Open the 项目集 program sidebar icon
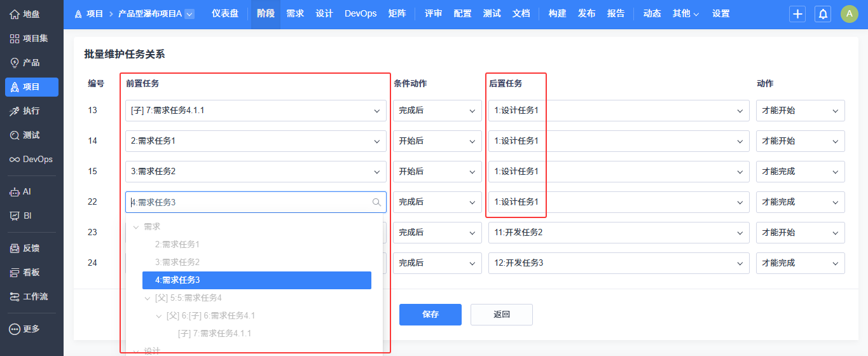868x356 pixels. [x=15, y=38]
